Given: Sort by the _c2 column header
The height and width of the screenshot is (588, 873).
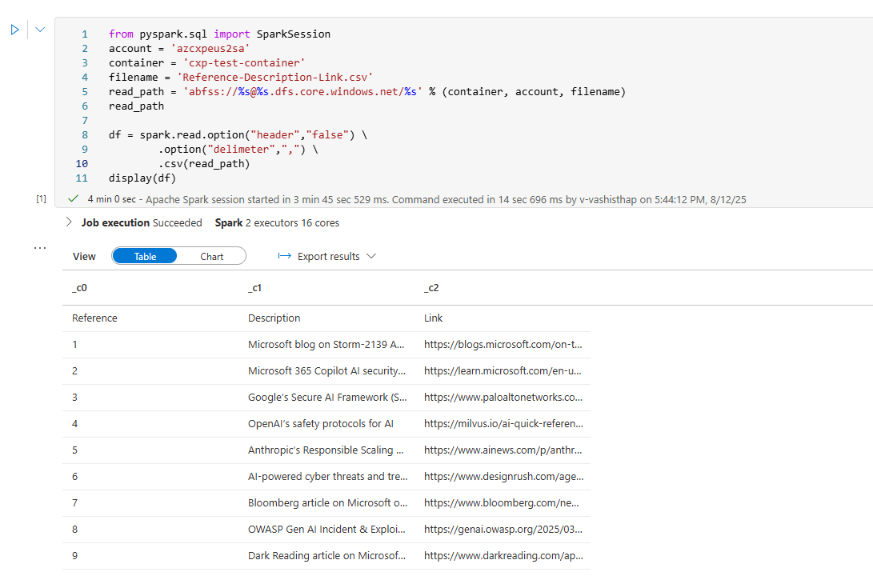Looking at the screenshot, I should 431,288.
